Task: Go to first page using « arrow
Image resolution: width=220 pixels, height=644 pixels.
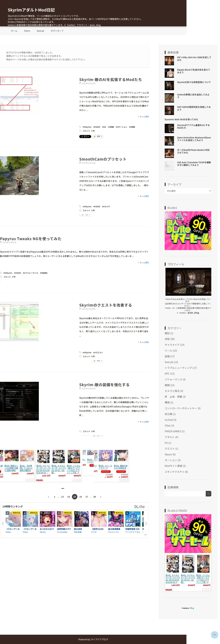Action: point(48,497)
